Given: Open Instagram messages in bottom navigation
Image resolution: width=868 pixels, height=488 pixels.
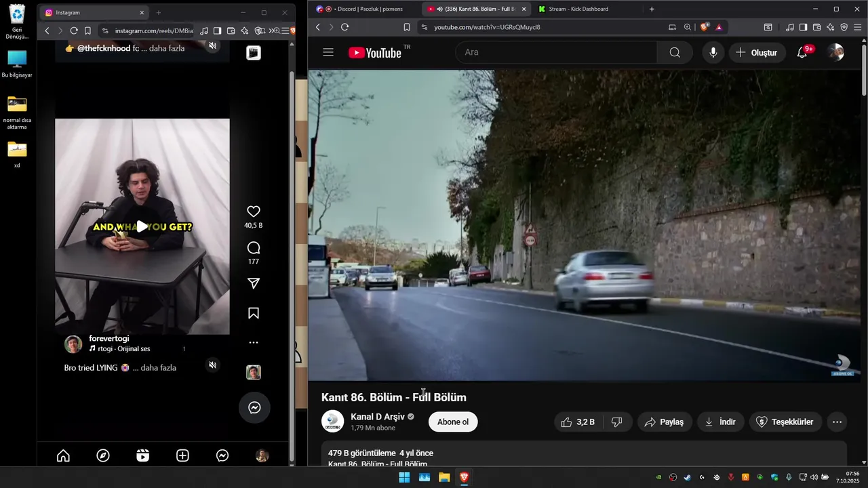Looking at the screenshot, I should [222, 456].
